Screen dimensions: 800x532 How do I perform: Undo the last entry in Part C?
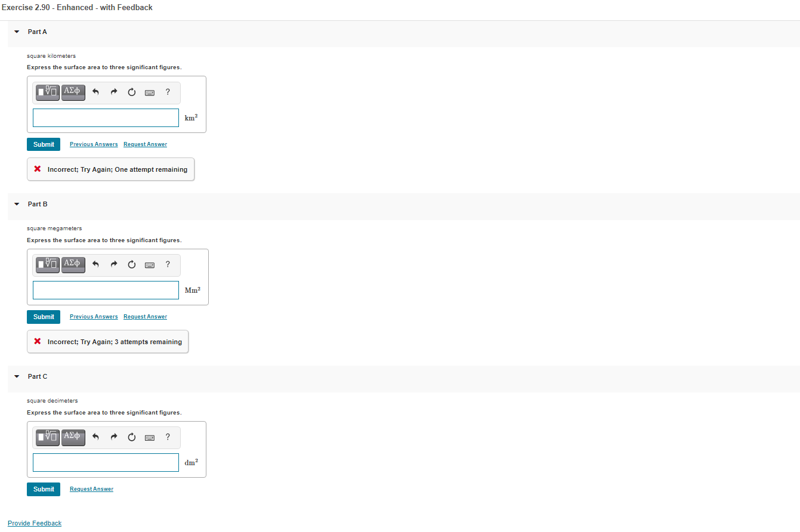(x=95, y=437)
